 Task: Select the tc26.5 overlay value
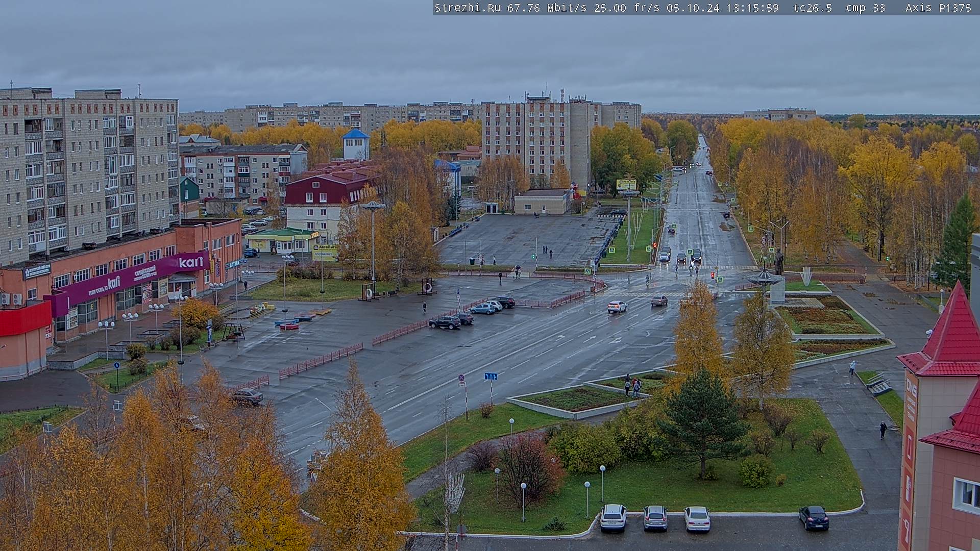813,8
